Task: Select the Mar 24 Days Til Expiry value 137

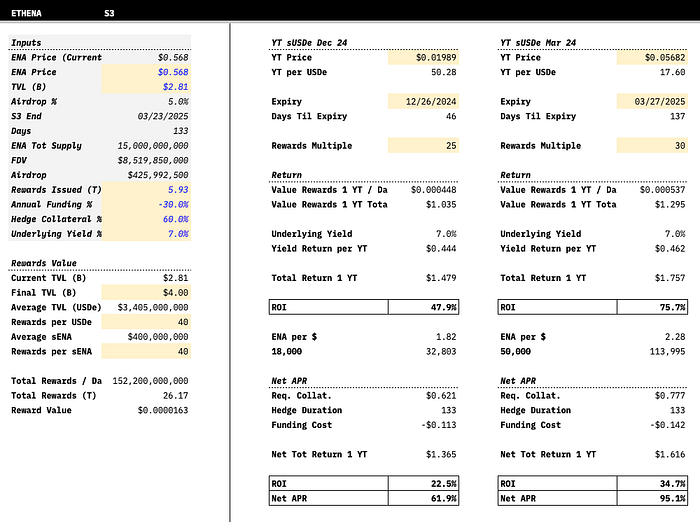Action: point(678,116)
